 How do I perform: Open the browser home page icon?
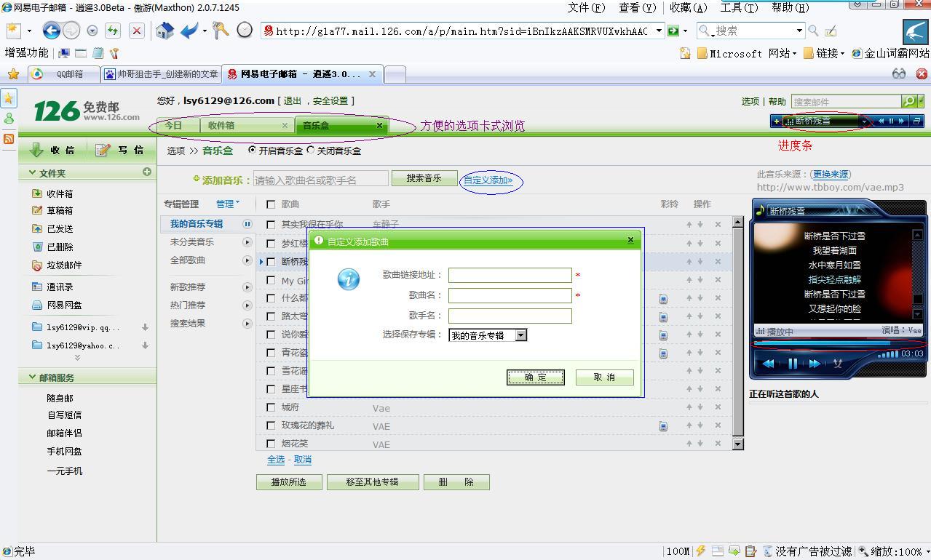pyautogui.click(x=165, y=31)
